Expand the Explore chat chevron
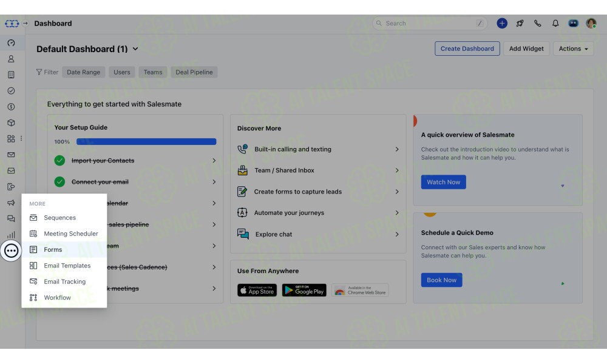 click(x=397, y=234)
